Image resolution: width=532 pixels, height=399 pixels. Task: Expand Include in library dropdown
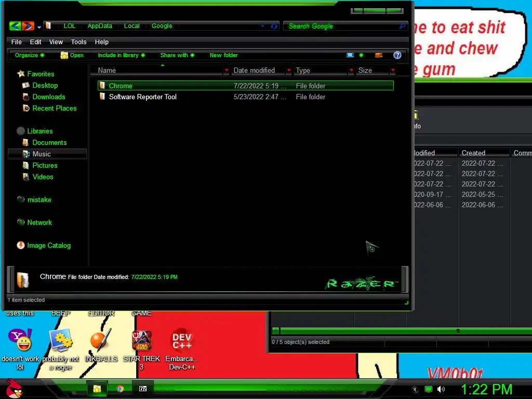tap(121, 55)
